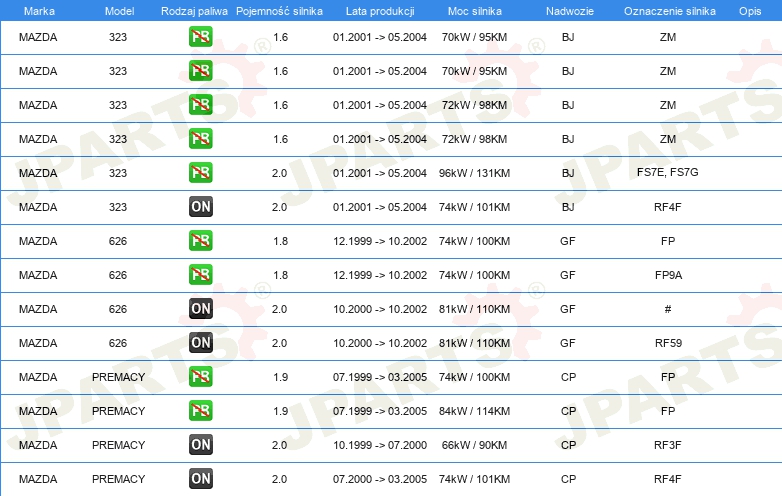Select the 84kW / 114KM power cell
The image size is (782, 496).
[474, 411]
